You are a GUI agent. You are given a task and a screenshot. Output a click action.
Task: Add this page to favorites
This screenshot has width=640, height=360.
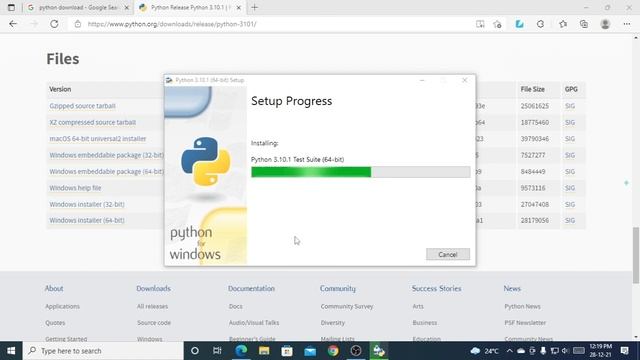tap(497, 24)
